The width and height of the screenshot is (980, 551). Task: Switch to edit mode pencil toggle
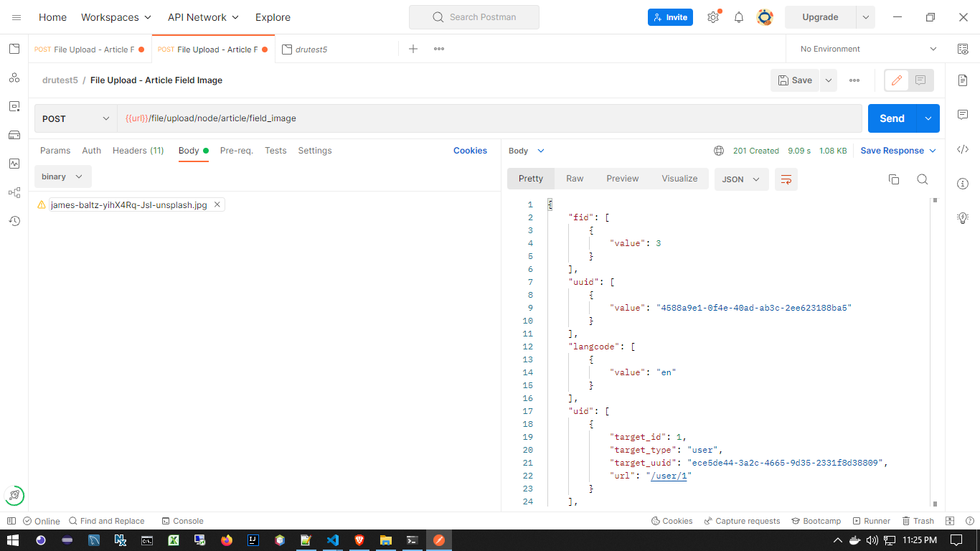click(896, 80)
